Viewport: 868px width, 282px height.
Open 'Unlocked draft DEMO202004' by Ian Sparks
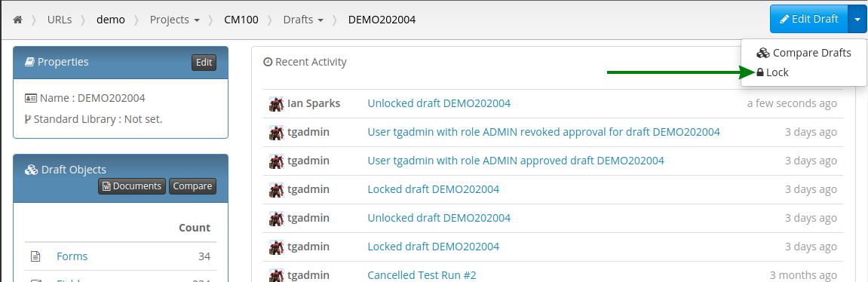click(x=439, y=103)
